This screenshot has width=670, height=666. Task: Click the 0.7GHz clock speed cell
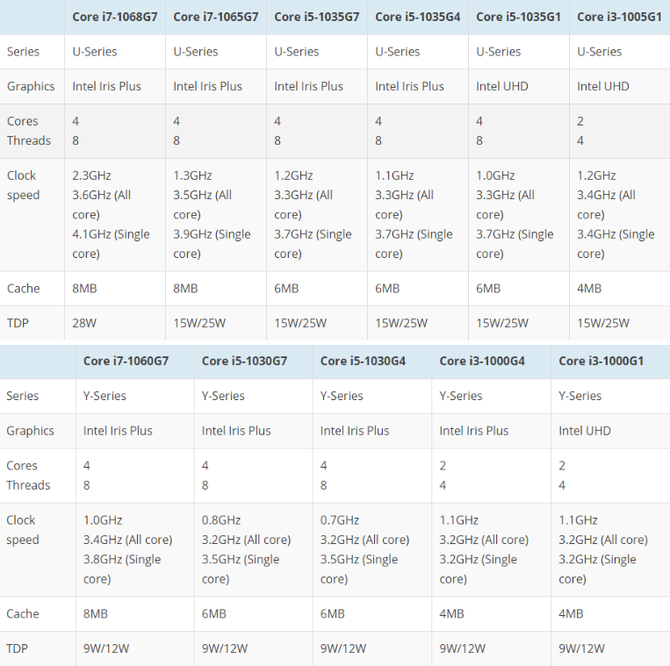coord(372,550)
